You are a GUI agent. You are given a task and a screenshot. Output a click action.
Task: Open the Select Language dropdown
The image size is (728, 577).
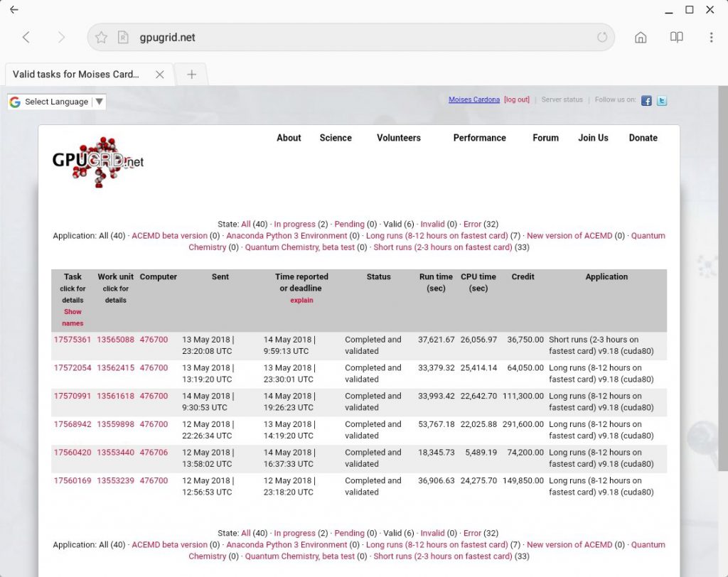[x=57, y=102]
